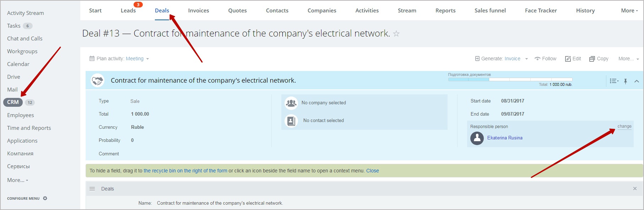Open the Activities tab
Viewport: 644px width, 210px height.
(x=367, y=11)
